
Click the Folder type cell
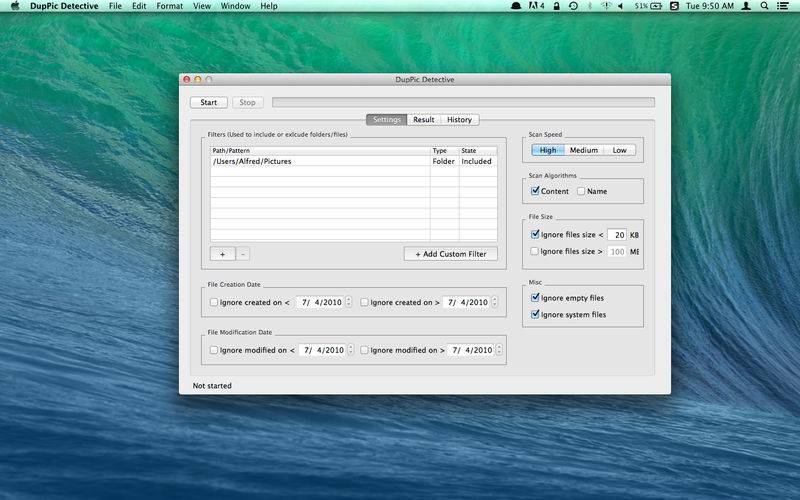[x=443, y=161]
